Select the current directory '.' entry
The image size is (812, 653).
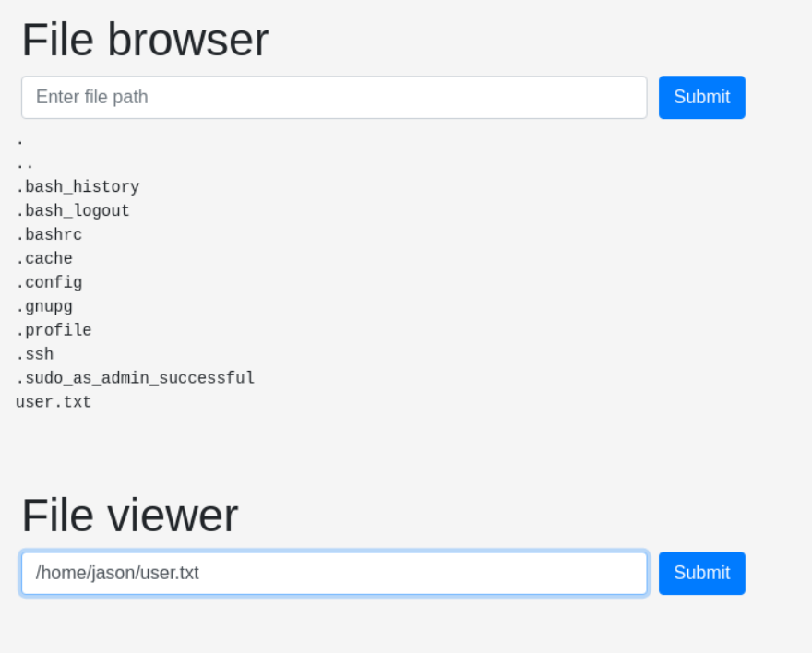(20, 141)
